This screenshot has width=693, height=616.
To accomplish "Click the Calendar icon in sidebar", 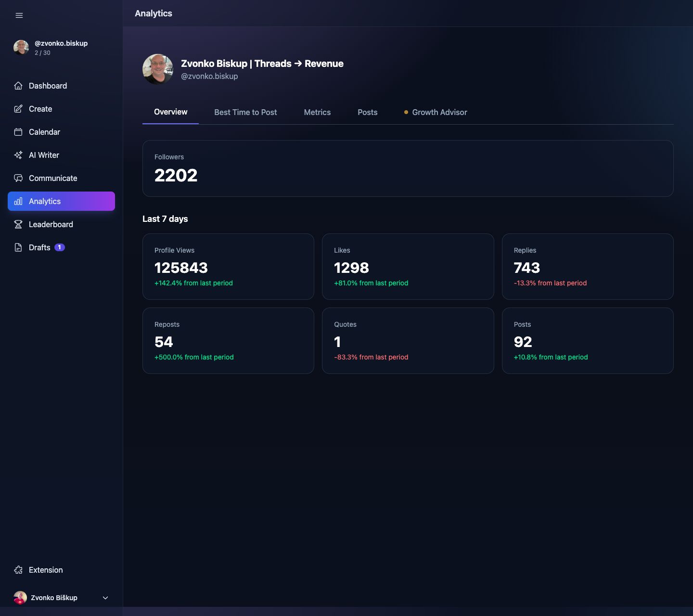I will coord(18,132).
